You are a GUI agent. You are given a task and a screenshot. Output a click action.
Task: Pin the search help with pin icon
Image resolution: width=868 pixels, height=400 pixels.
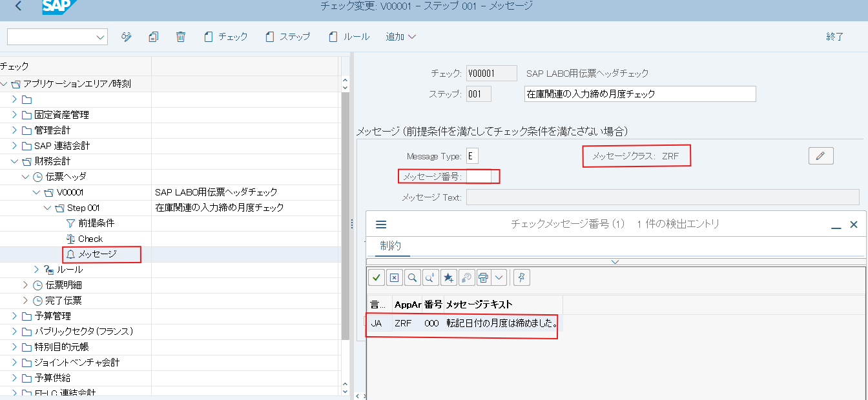click(522, 277)
